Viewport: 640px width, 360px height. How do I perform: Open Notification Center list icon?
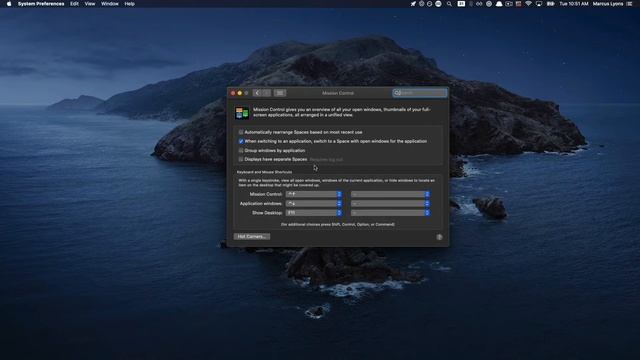[x=629, y=4]
